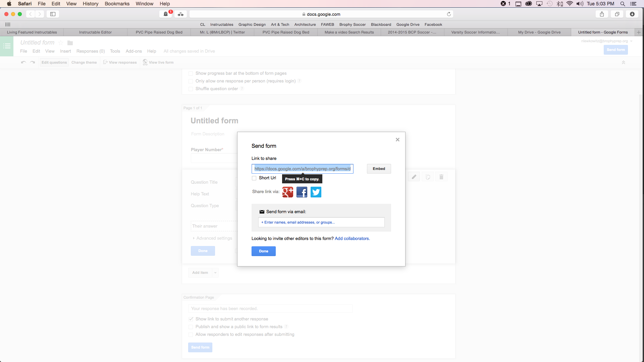Star the Untitled form
Screen dimensions: 644x362
[61, 43]
